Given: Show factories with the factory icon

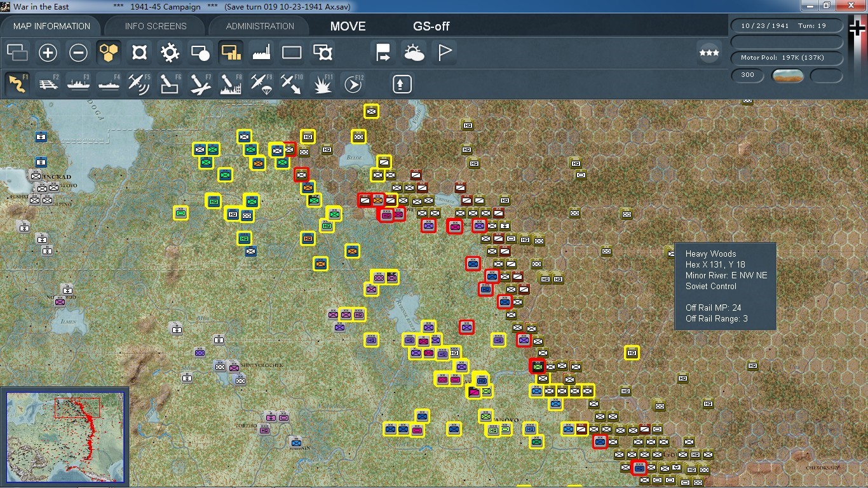Looking at the screenshot, I should pyautogui.click(x=262, y=53).
